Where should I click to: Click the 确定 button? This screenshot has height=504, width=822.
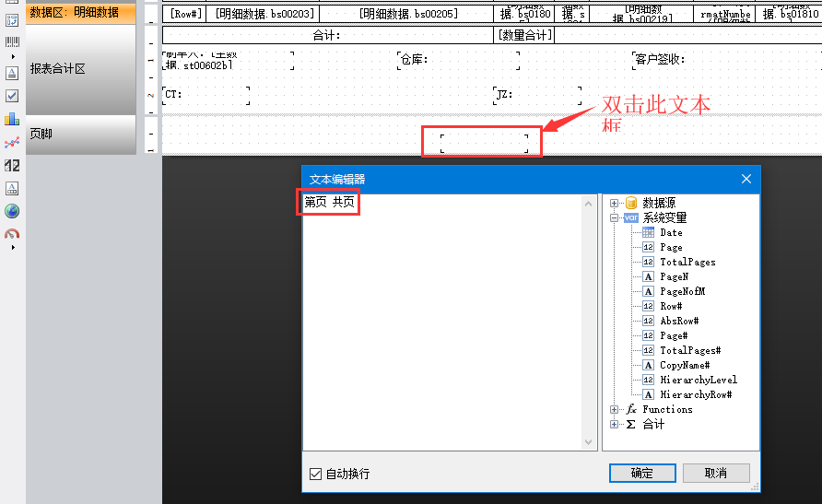641,473
